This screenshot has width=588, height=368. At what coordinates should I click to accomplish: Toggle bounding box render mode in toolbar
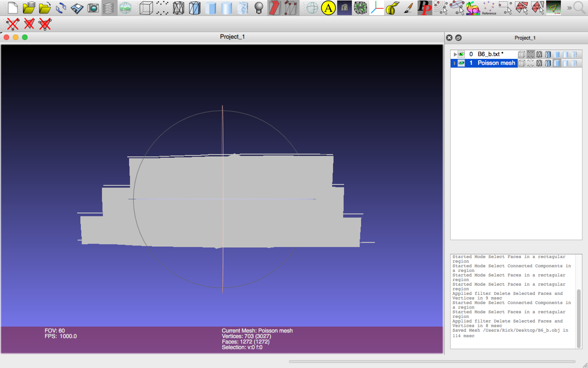(x=146, y=8)
